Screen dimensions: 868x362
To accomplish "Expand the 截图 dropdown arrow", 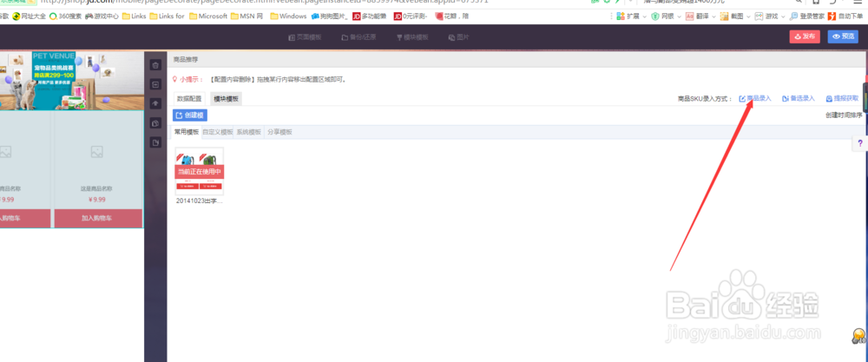I will 748,16.
